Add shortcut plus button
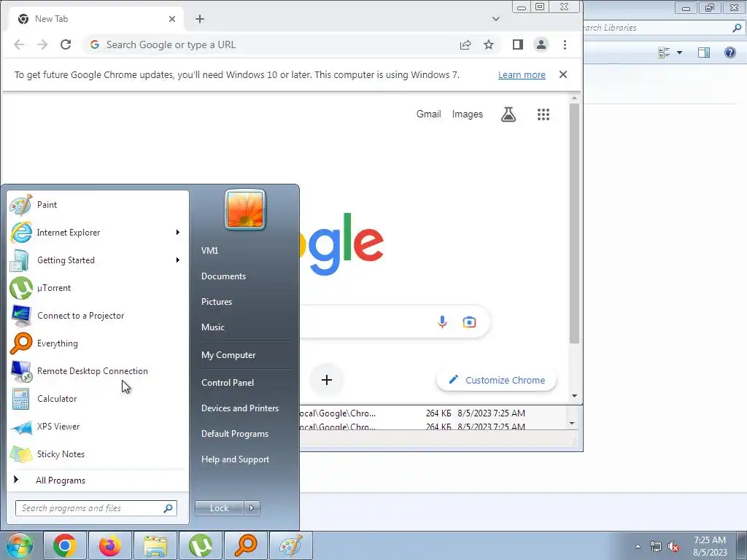 coord(327,380)
